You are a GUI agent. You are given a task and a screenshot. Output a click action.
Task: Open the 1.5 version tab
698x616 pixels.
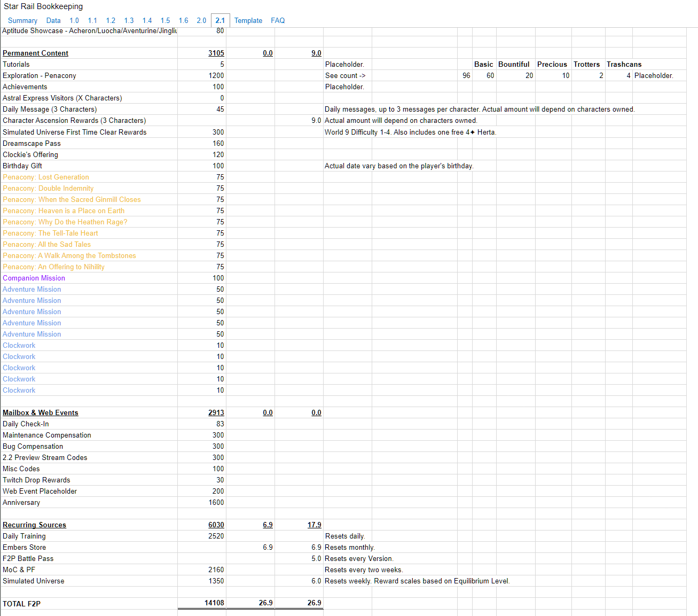(165, 20)
